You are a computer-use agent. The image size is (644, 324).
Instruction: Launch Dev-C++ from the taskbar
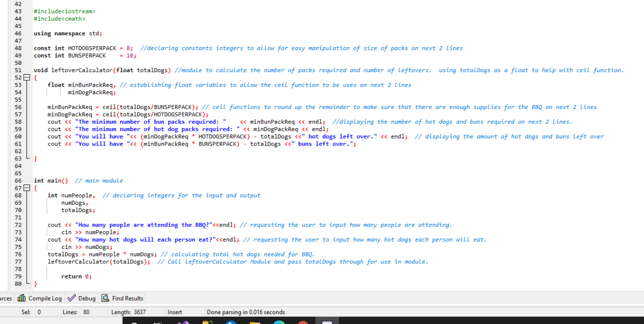327,321
